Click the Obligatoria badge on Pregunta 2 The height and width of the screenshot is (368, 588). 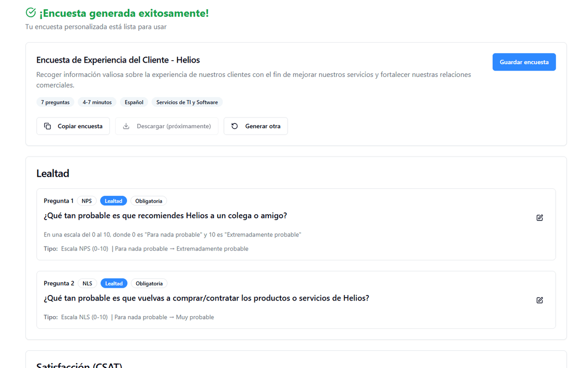point(149,283)
